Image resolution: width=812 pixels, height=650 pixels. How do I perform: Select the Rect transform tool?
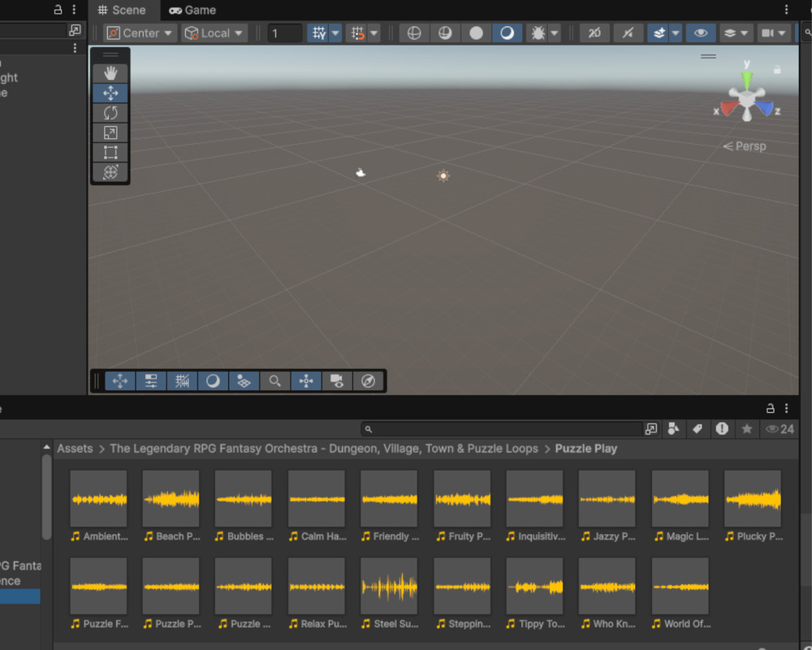click(x=110, y=152)
